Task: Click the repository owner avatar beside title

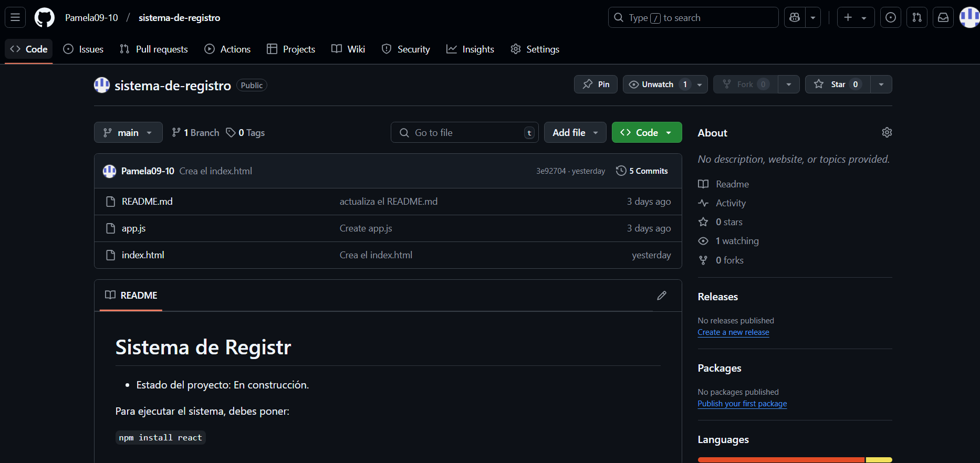Action: (102, 85)
